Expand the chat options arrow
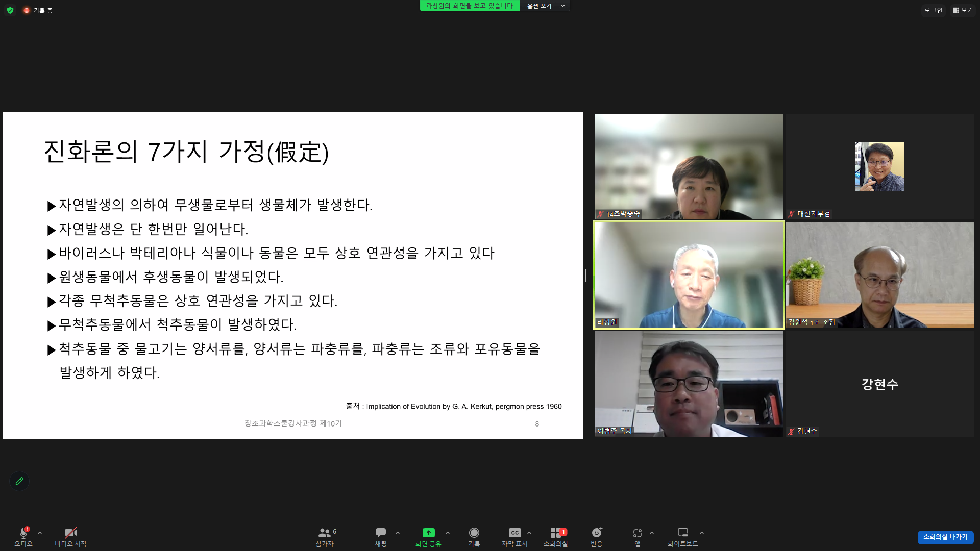This screenshot has width=980, height=551. pos(398,533)
